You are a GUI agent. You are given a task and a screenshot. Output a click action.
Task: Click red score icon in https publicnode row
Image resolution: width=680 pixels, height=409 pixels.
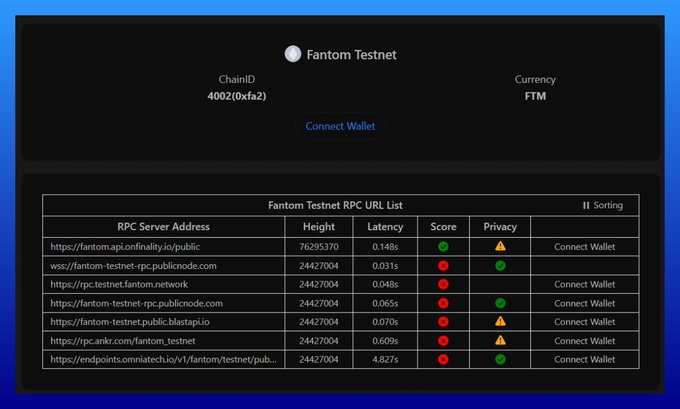click(443, 303)
